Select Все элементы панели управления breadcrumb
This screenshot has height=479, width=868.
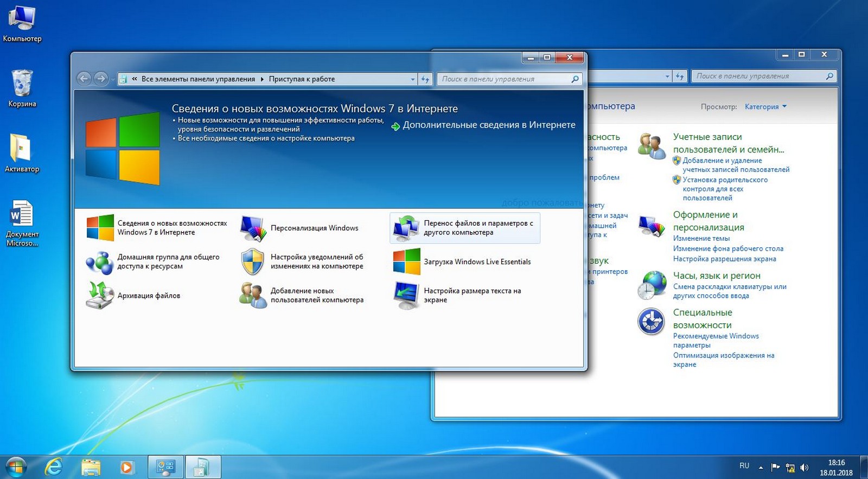[198, 79]
